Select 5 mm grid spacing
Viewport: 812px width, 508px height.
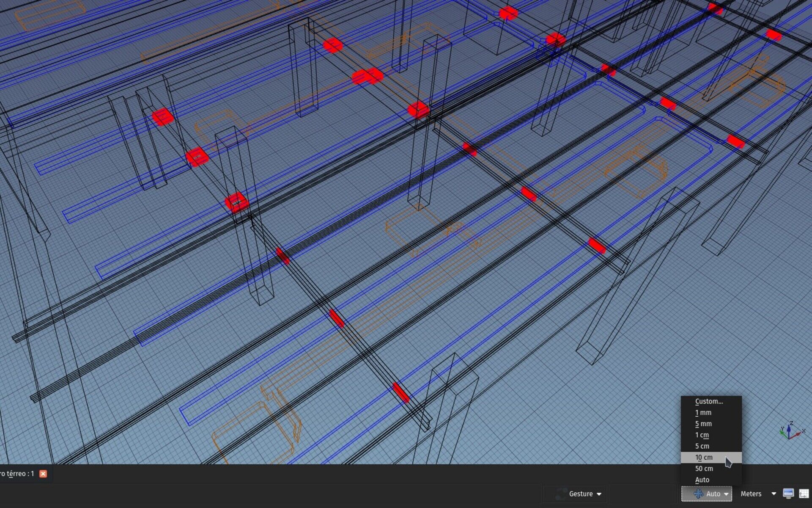[x=703, y=424]
